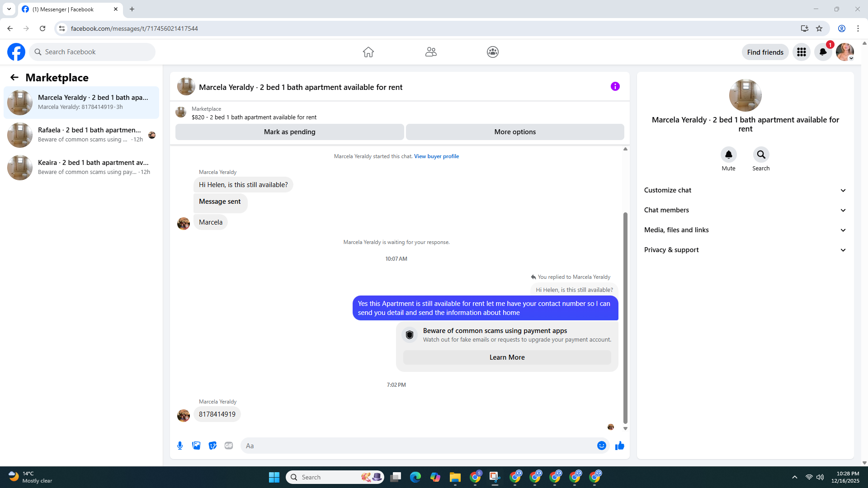Open the Groups icon in top navigation
868x488 pixels.
pos(493,52)
